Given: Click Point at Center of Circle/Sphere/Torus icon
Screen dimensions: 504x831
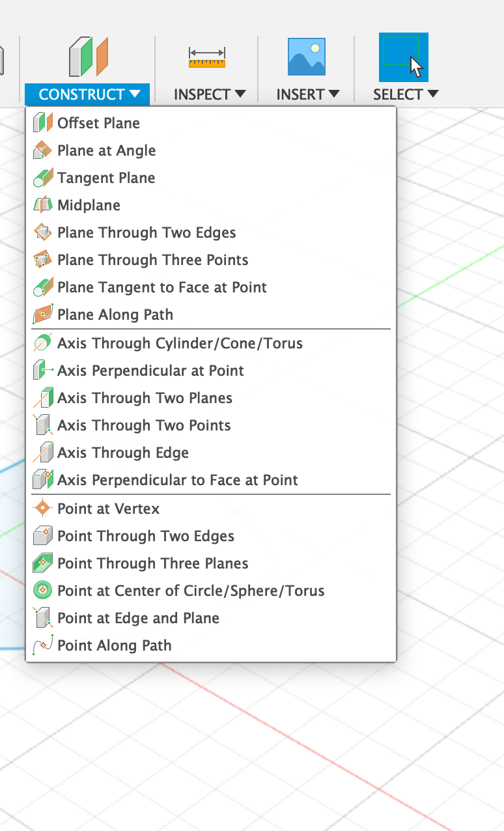Looking at the screenshot, I should pos(42,590).
